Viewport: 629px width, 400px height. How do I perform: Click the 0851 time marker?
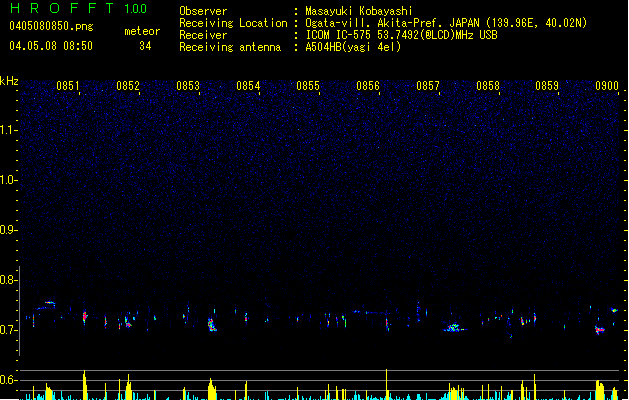click(x=68, y=86)
